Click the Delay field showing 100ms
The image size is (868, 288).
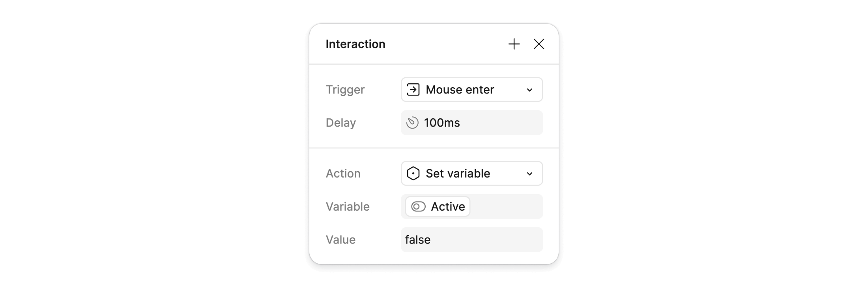(471, 123)
